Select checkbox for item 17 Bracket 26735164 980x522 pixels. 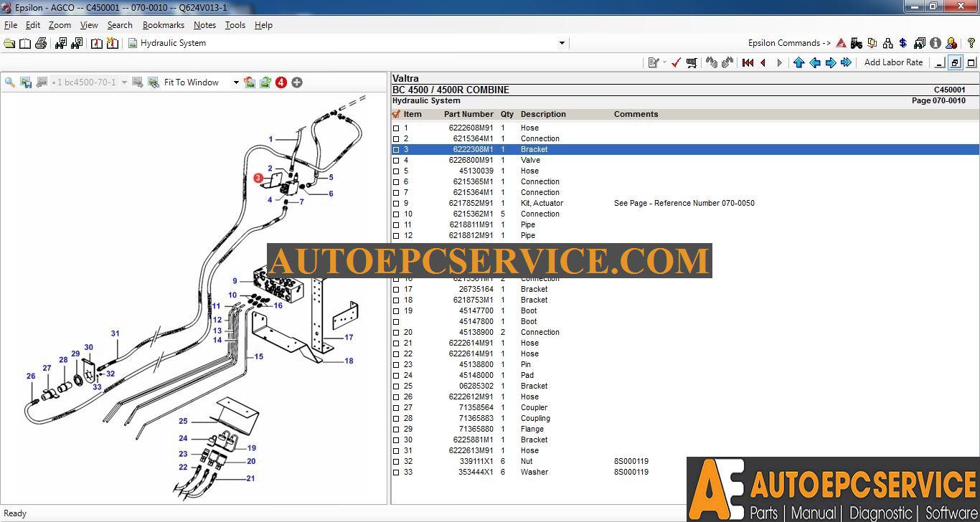point(396,290)
